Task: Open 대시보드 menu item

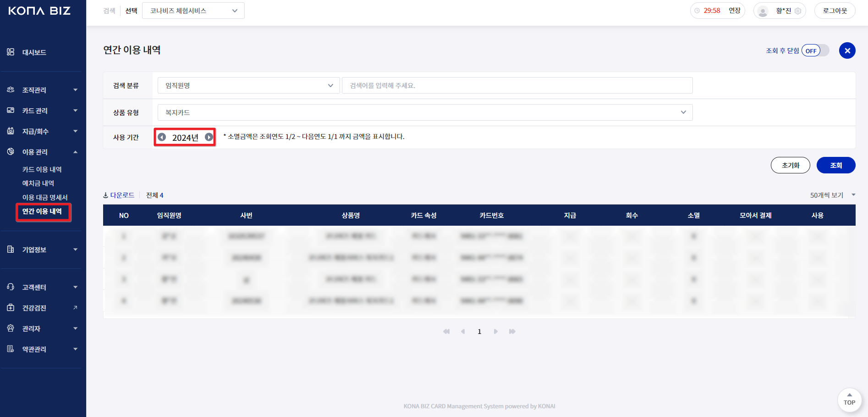Action: pyautogui.click(x=34, y=52)
